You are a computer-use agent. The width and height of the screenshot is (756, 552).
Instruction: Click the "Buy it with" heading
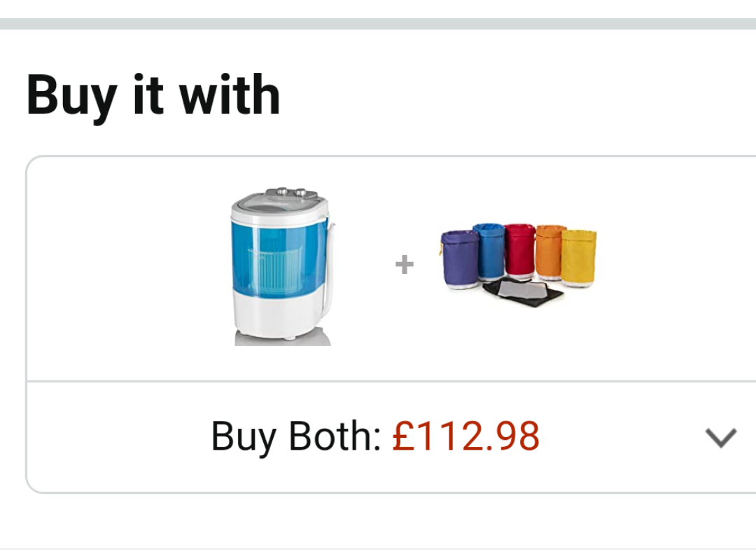tap(153, 95)
